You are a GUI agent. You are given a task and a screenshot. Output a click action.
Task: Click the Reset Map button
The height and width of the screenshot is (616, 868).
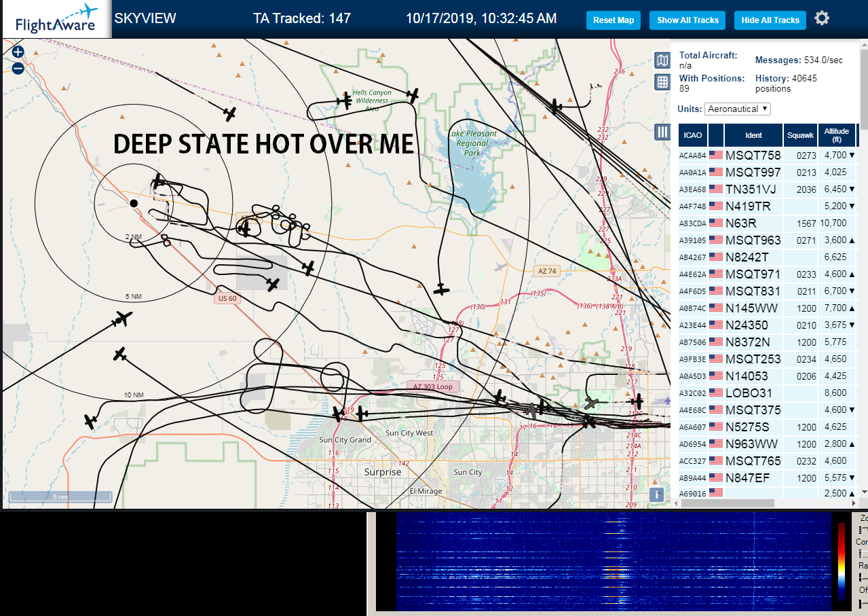point(614,20)
